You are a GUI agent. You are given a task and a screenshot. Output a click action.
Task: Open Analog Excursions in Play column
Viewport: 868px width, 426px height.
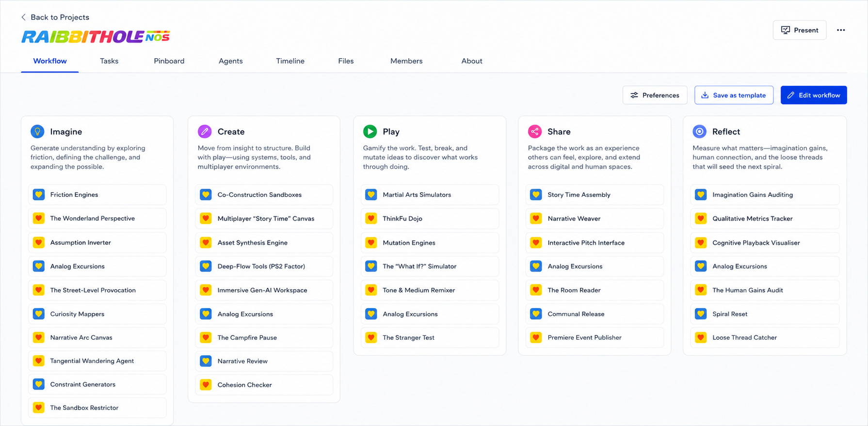[x=430, y=314]
